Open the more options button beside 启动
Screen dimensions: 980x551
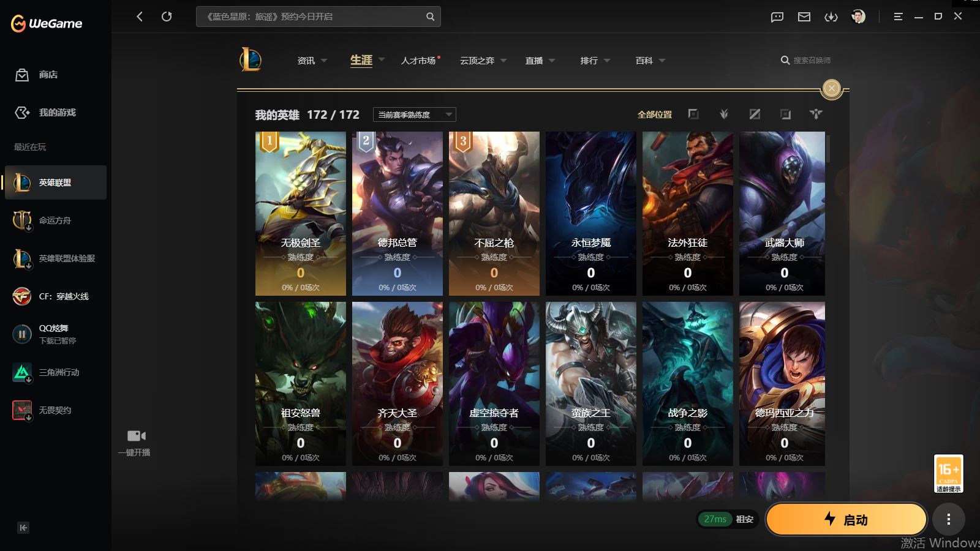pyautogui.click(x=949, y=520)
